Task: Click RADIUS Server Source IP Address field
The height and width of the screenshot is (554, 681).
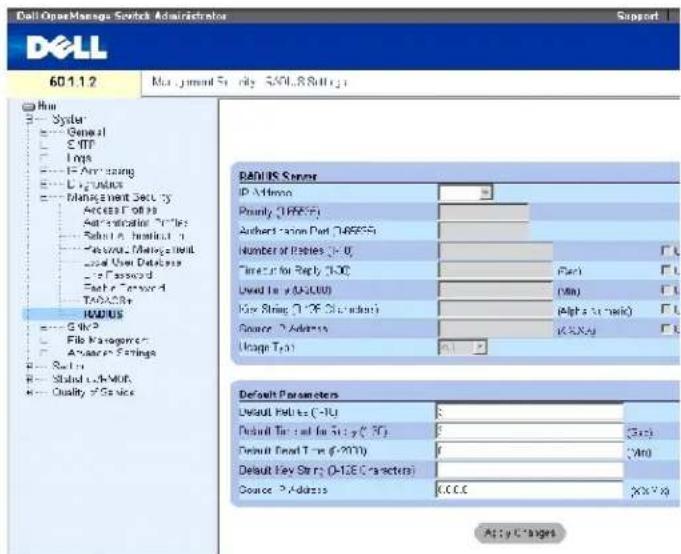Action: pos(496,328)
